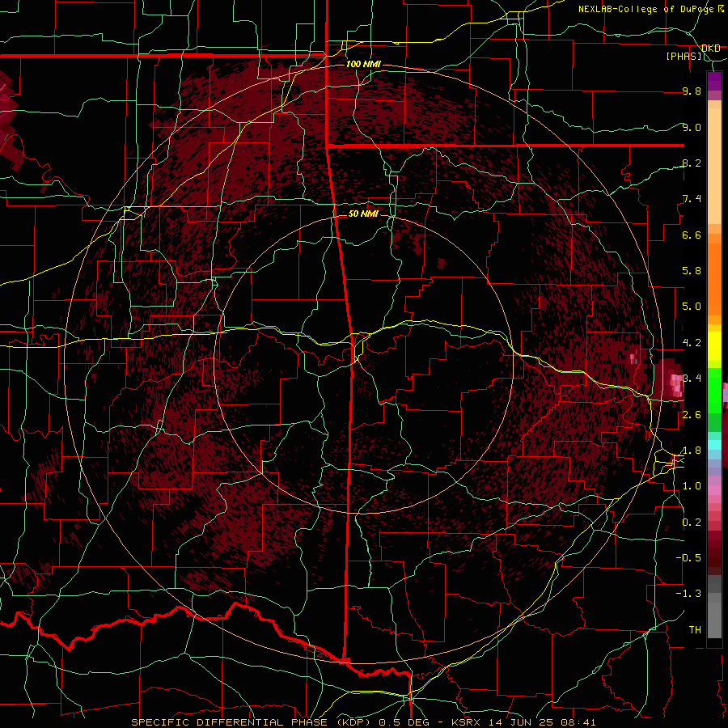Pick the cyan band on the color bar

[714, 444]
